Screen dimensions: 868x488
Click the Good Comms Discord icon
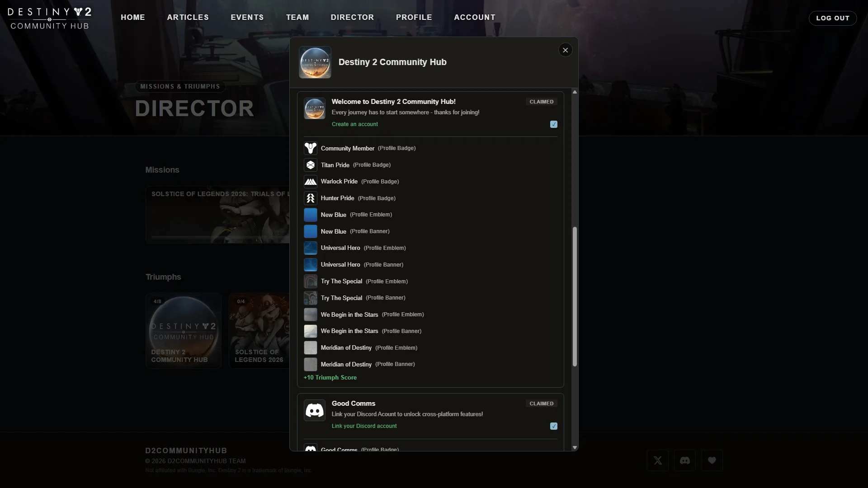point(315,410)
